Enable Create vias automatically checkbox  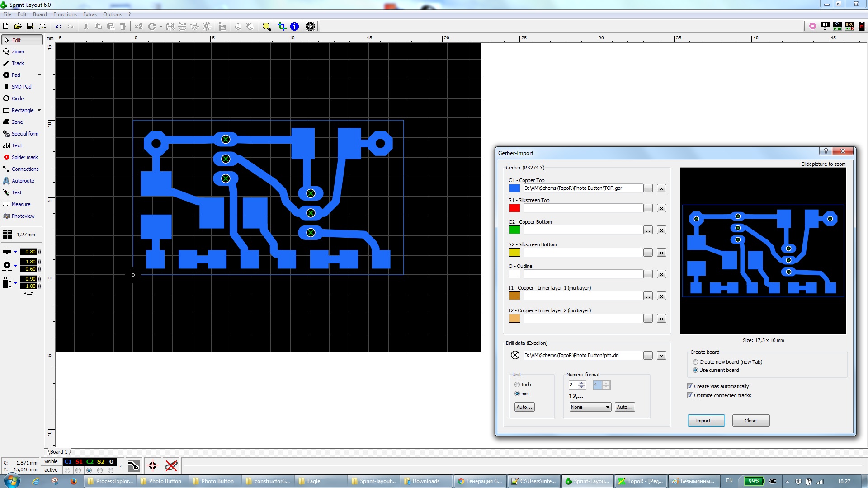pyautogui.click(x=690, y=386)
